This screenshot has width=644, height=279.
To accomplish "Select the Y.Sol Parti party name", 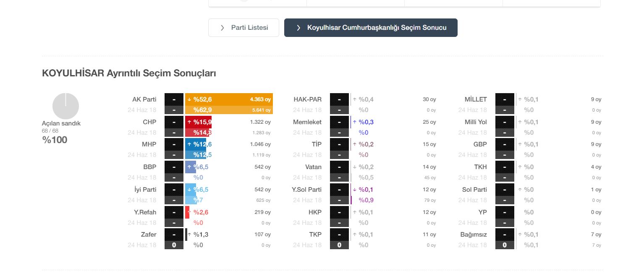I will pos(307,190).
